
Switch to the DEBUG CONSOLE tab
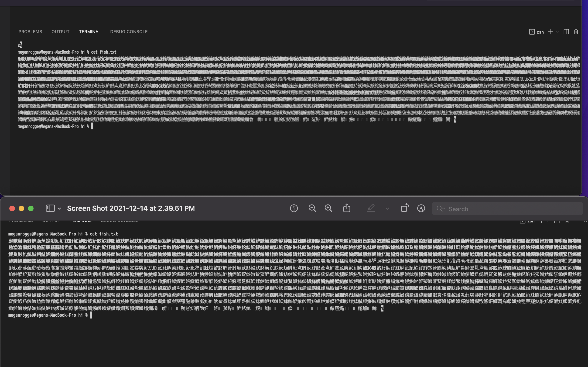tap(129, 31)
